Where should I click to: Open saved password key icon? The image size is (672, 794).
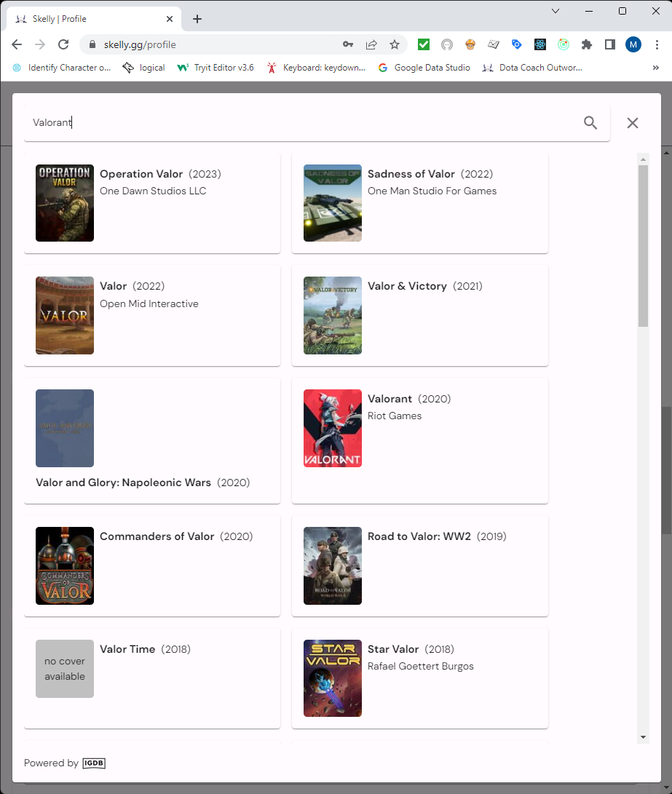click(x=348, y=44)
